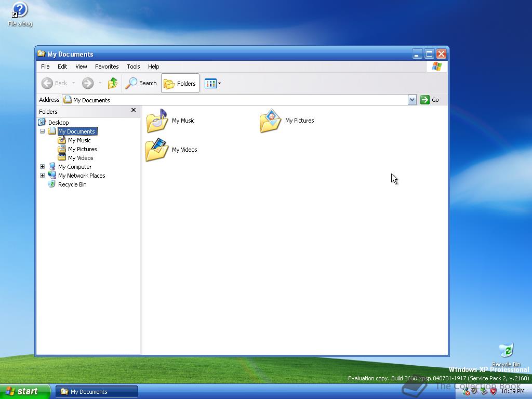
Task: Select File a bug desktop shortcut
Action: pos(20,14)
